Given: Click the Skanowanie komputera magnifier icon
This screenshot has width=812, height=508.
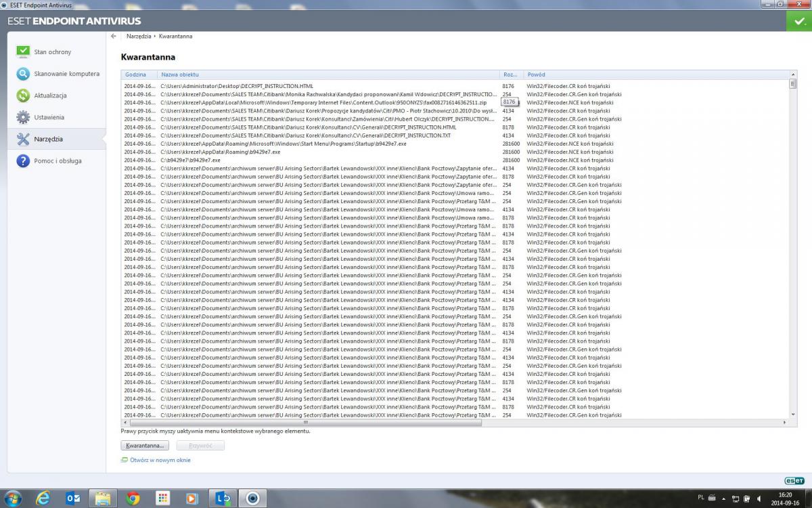Looking at the screenshot, I should click(23, 73).
